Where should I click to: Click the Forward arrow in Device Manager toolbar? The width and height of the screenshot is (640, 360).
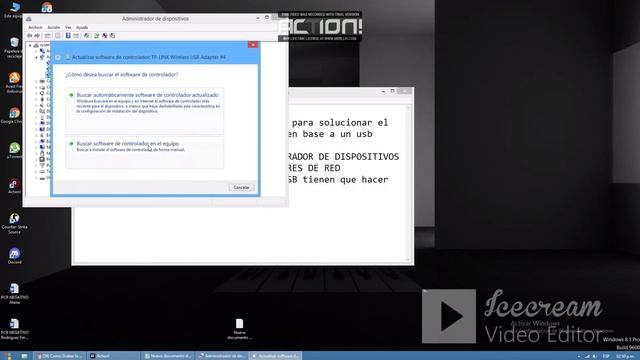point(37,36)
